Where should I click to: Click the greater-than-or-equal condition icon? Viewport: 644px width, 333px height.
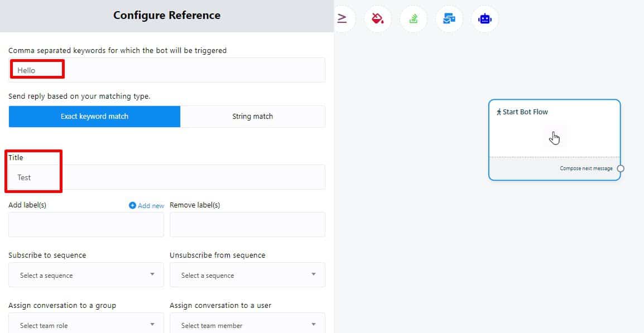[343, 18]
